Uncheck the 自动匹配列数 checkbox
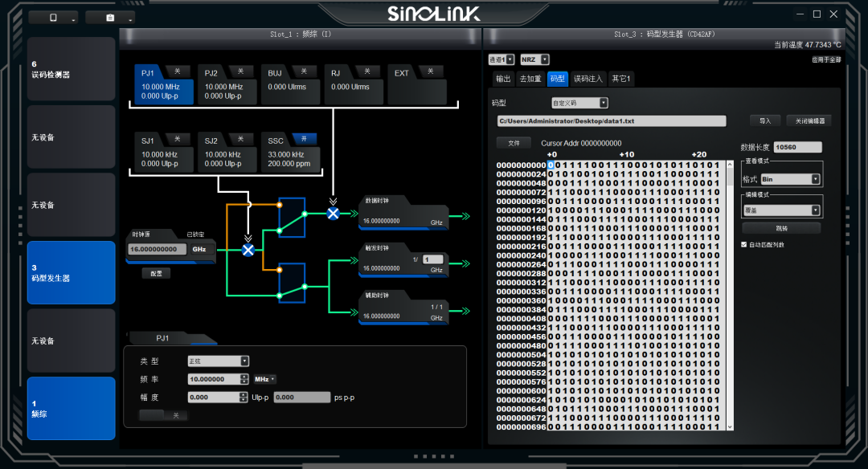This screenshot has height=469, width=868. point(743,244)
